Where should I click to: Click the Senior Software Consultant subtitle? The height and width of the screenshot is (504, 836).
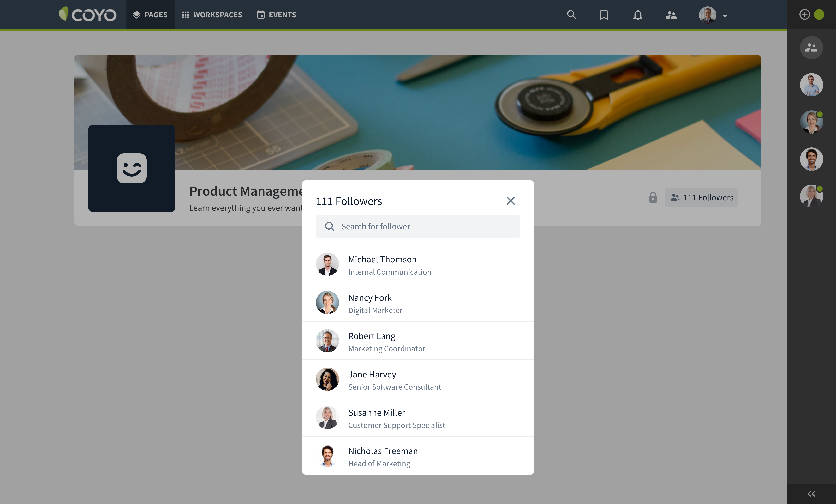[x=395, y=387]
